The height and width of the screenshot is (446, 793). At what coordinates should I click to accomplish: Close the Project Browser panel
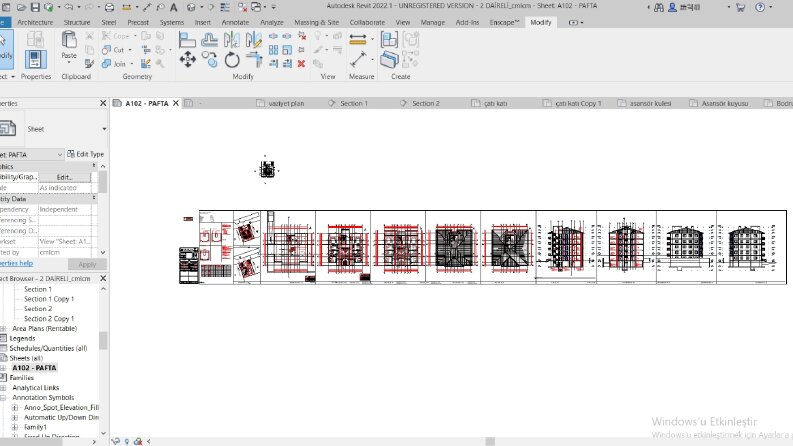point(103,279)
